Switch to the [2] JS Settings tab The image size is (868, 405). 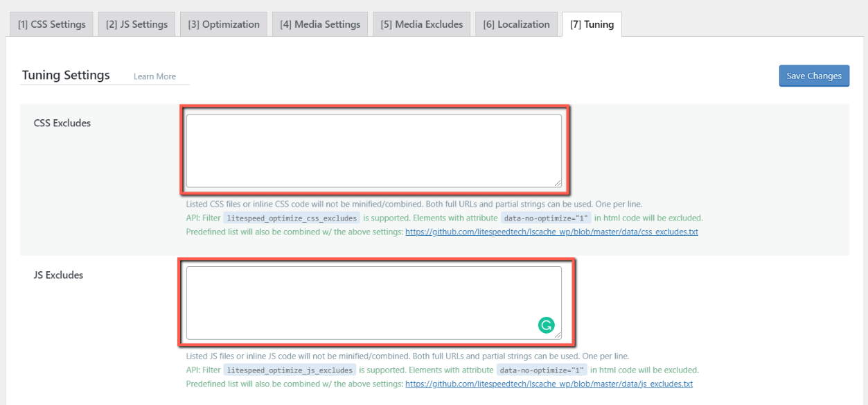136,24
